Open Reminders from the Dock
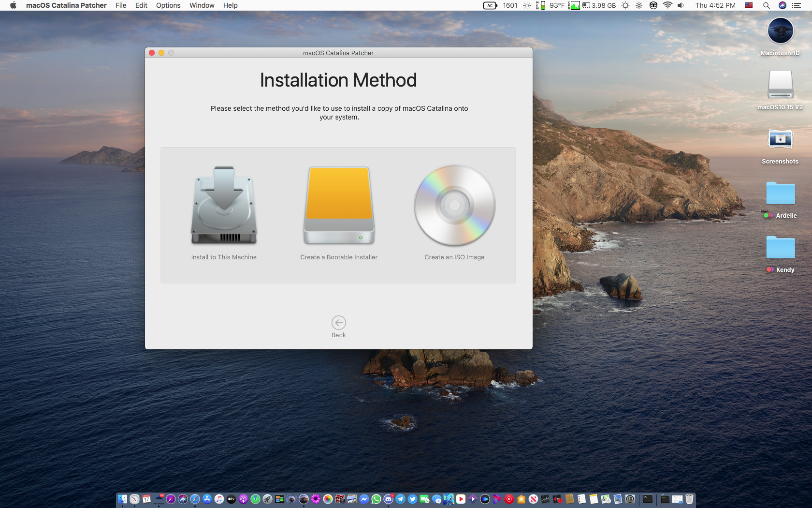Screen dimensions: 812x508 [x=581, y=499]
